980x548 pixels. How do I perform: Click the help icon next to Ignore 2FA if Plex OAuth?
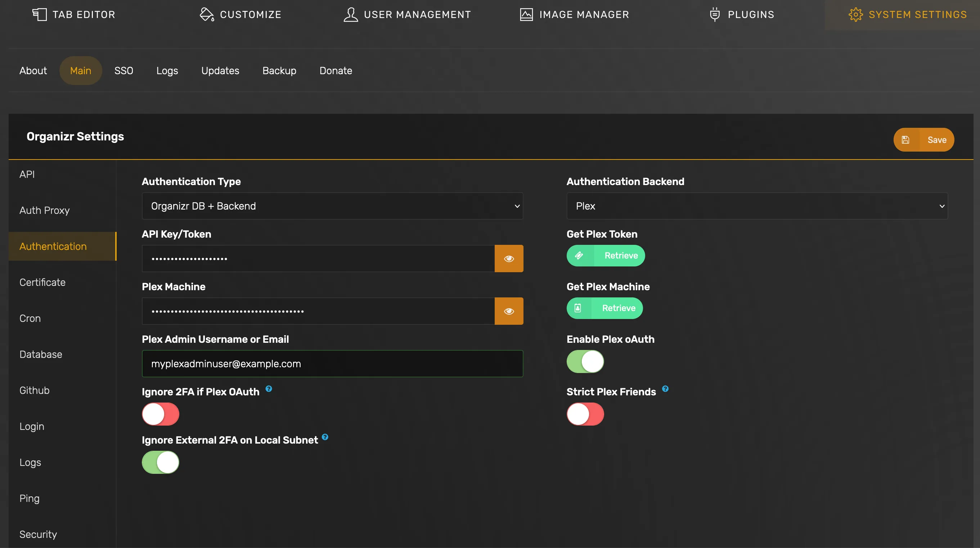[269, 389]
